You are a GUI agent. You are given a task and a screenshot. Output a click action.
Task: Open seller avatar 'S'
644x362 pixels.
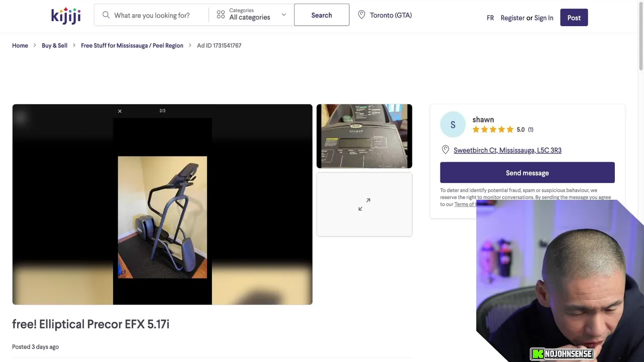click(x=453, y=125)
